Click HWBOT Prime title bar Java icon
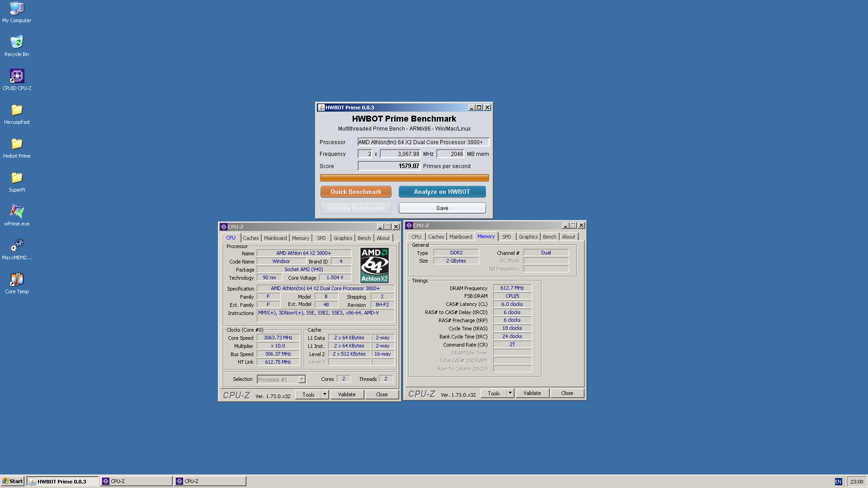This screenshot has width=868, height=488. coord(321,108)
